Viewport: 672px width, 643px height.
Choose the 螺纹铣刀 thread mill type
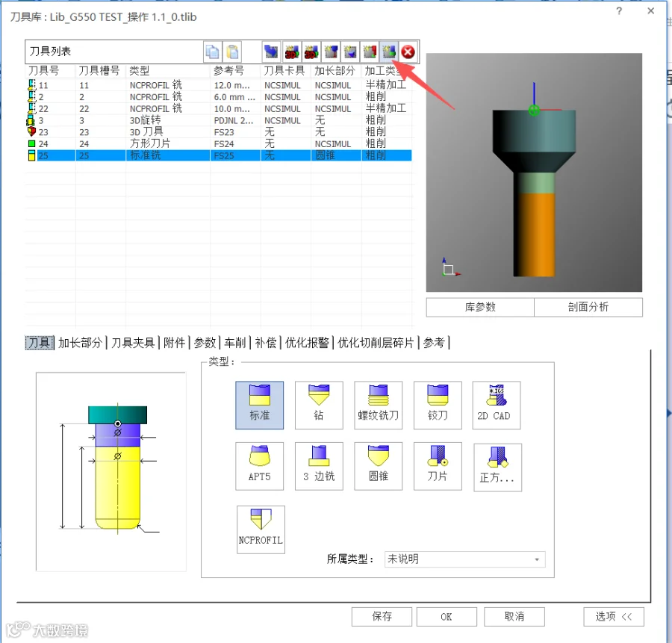click(378, 405)
